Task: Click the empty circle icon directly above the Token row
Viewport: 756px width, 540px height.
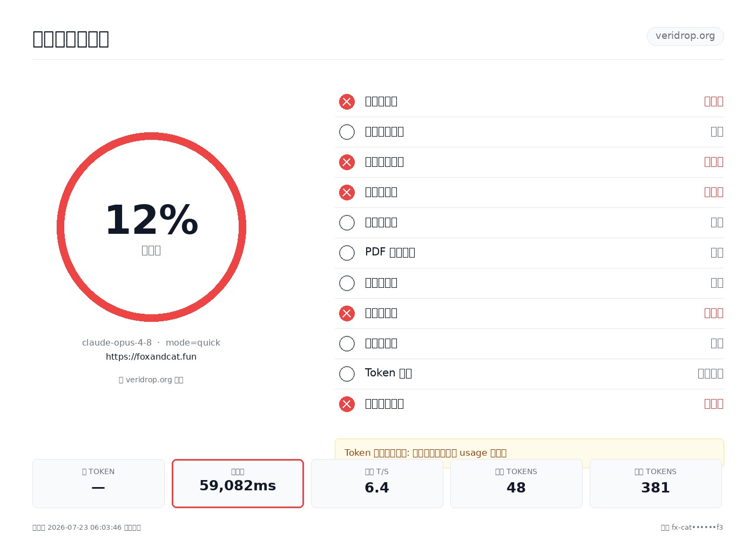Action: click(347, 343)
